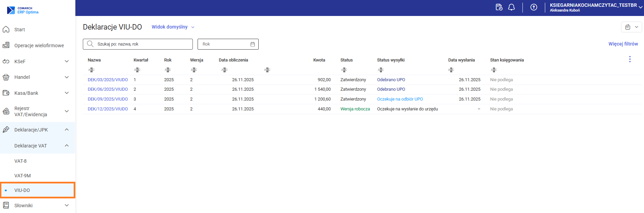644x213 pixels.
Task: Select VAT-9M in the sidebar
Action: [22, 176]
